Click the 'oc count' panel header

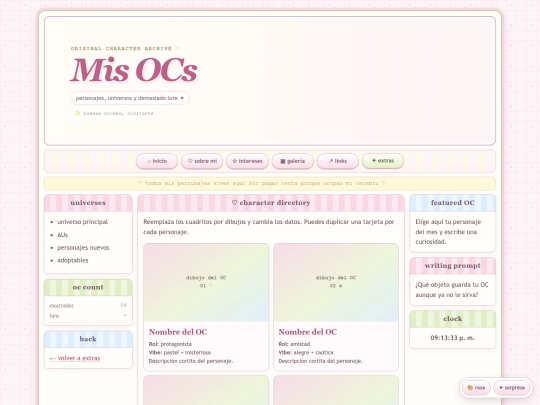click(x=88, y=287)
